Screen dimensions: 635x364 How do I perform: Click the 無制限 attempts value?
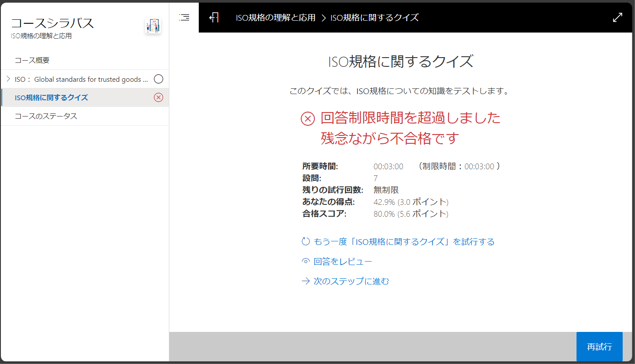pyautogui.click(x=386, y=190)
